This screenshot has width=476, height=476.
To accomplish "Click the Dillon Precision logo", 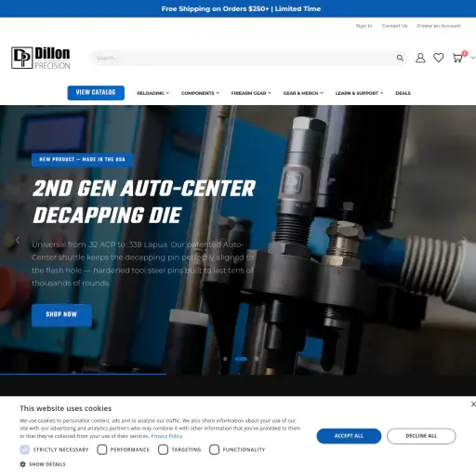I will tap(41, 58).
